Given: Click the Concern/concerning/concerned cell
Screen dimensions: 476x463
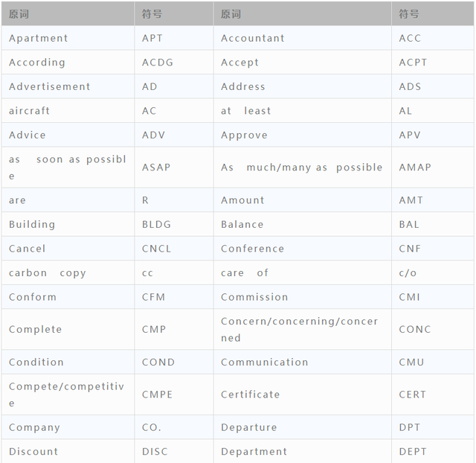Looking at the screenshot, I should (x=299, y=329).
